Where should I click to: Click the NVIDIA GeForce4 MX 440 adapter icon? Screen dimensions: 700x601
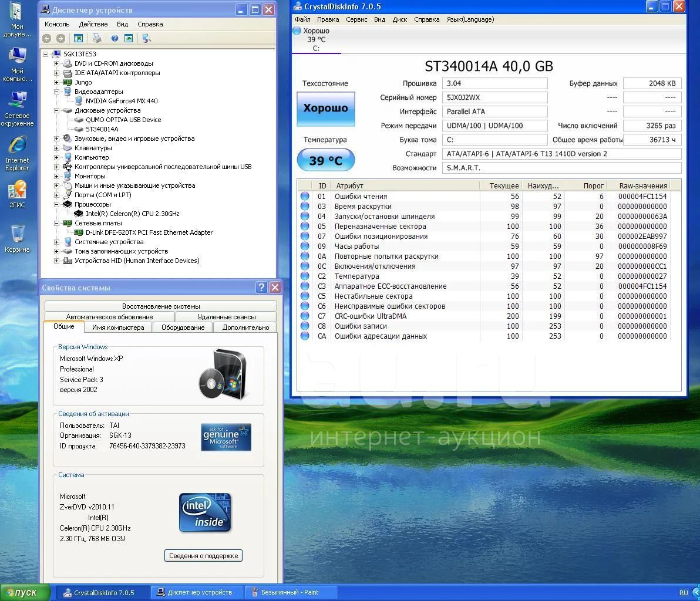(x=79, y=101)
